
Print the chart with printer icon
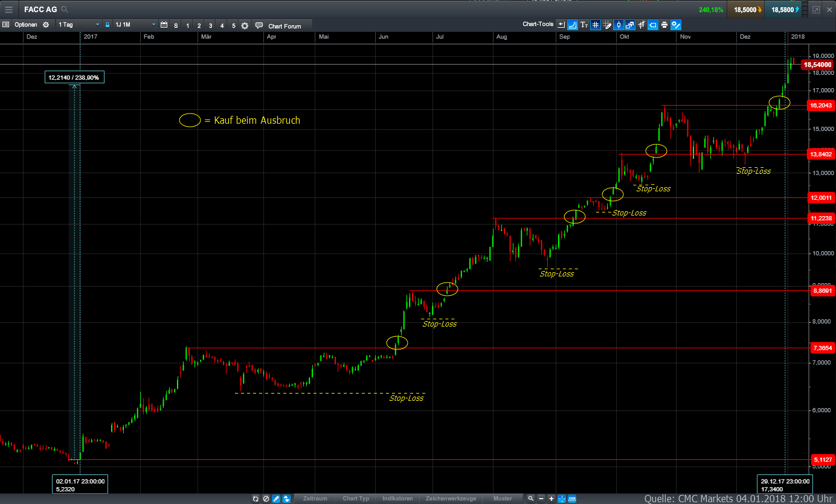(664, 25)
